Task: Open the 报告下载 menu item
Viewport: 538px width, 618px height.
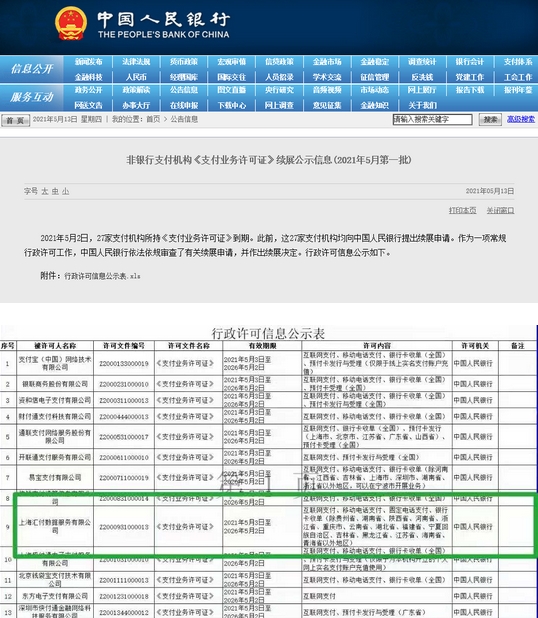Action: [469, 90]
